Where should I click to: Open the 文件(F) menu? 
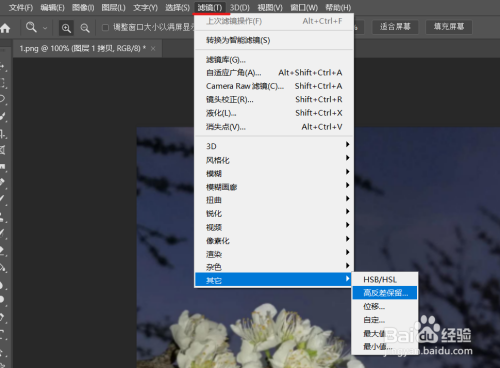21,7
